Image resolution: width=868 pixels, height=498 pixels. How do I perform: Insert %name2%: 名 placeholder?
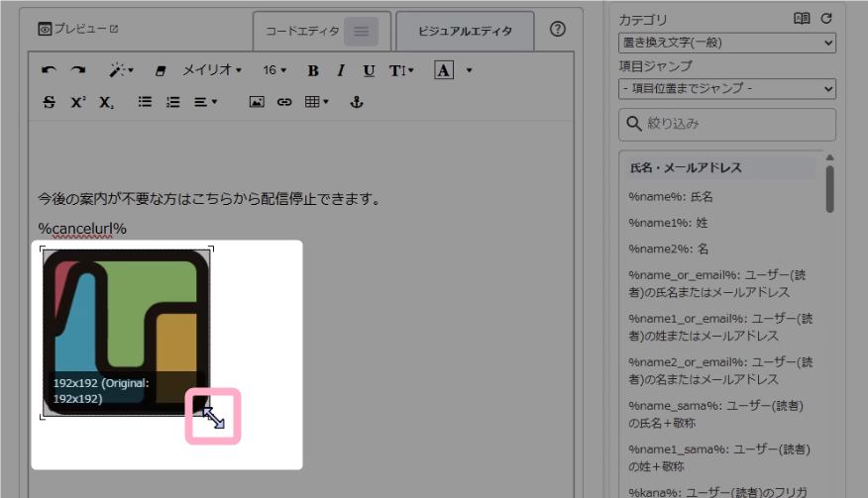(668, 249)
